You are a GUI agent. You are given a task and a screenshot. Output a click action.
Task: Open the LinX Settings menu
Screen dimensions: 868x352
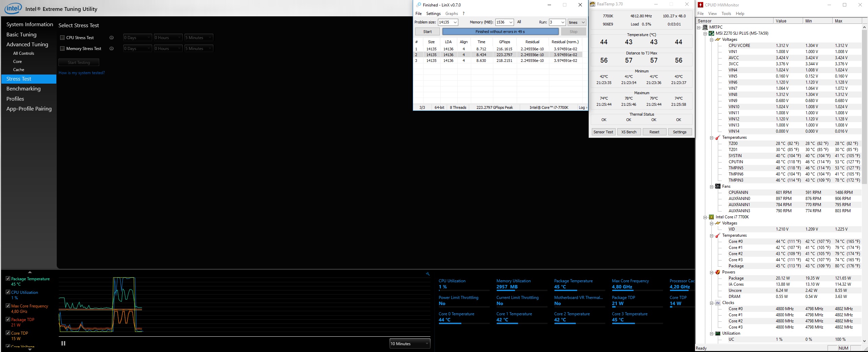click(433, 14)
